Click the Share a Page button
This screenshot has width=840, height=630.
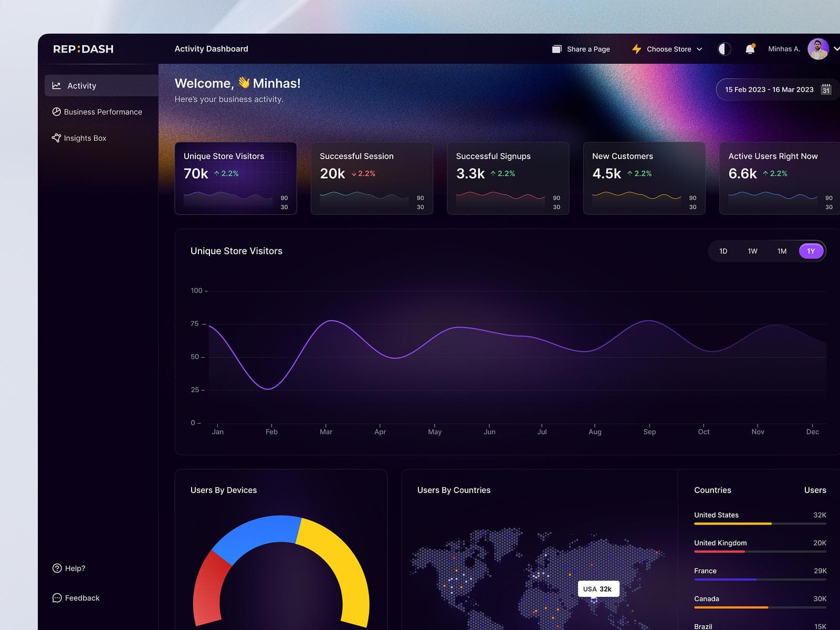(x=581, y=49)
